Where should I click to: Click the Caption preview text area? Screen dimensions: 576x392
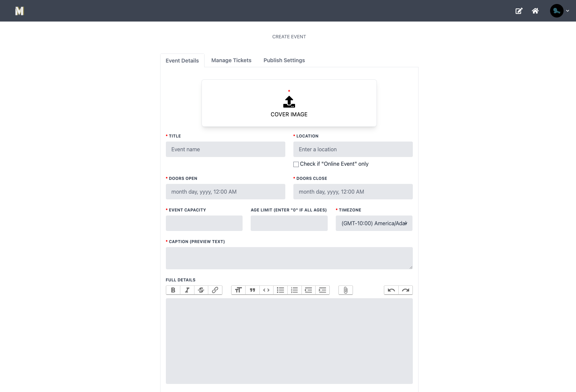[x=289, y=258]
